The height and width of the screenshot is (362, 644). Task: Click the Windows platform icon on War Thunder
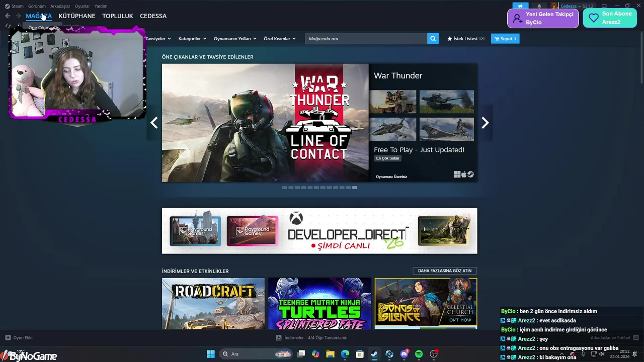(457, 174)
